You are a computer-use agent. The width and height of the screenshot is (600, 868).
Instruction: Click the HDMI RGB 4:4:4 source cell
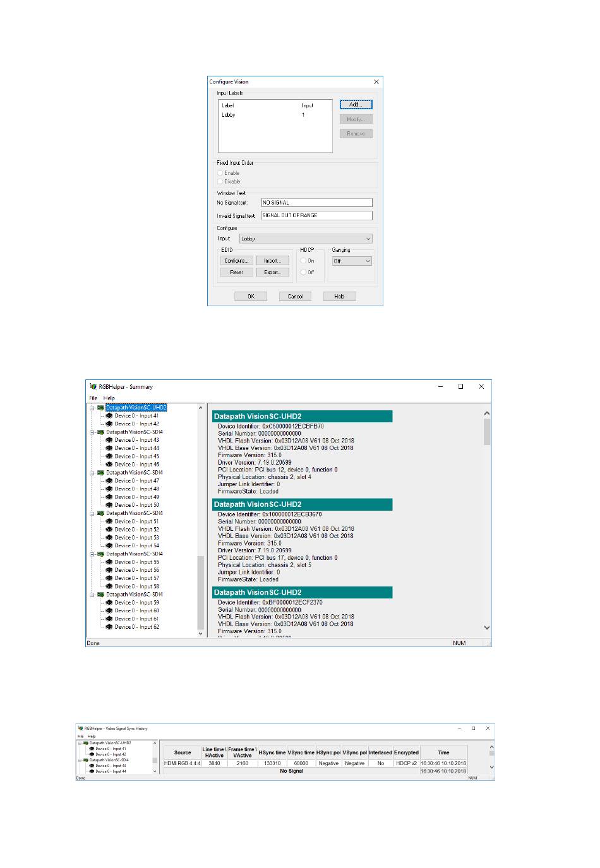tap(183, 763)
